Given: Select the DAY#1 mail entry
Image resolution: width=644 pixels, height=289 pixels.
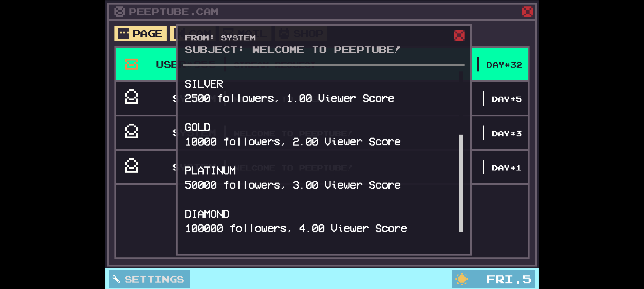Looking at the screenshot, I should click(506, 168).
